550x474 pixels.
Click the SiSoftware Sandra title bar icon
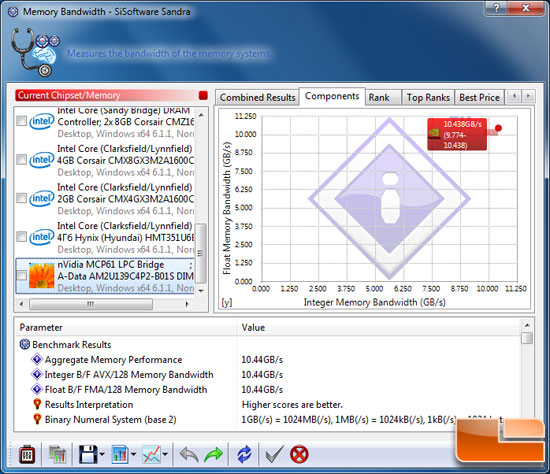coord(13,12)
